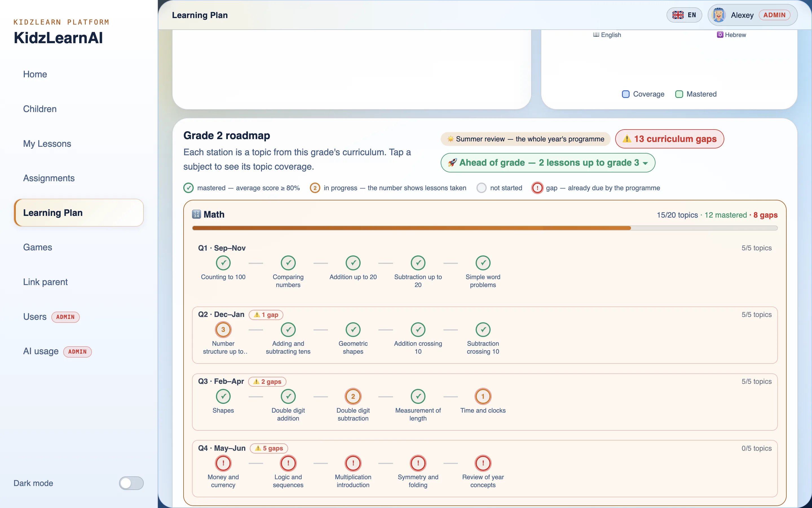Open the Review of year concepts station

point(483,463)
